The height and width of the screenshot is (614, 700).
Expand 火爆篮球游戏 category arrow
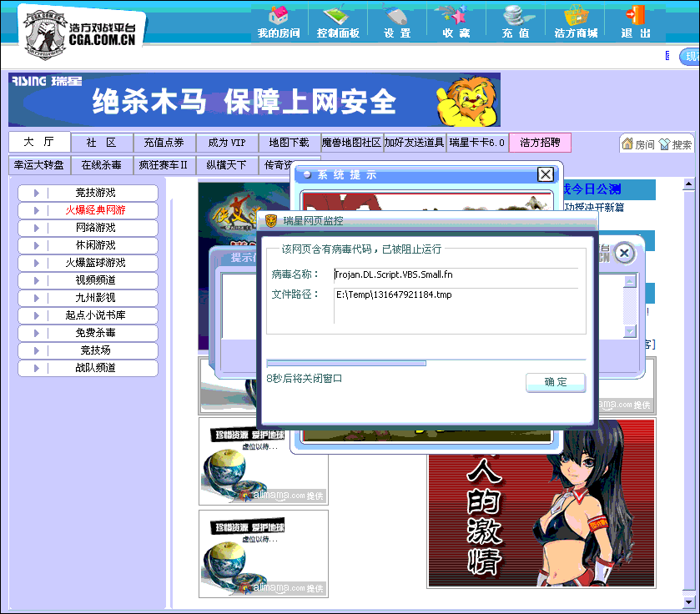36,263
